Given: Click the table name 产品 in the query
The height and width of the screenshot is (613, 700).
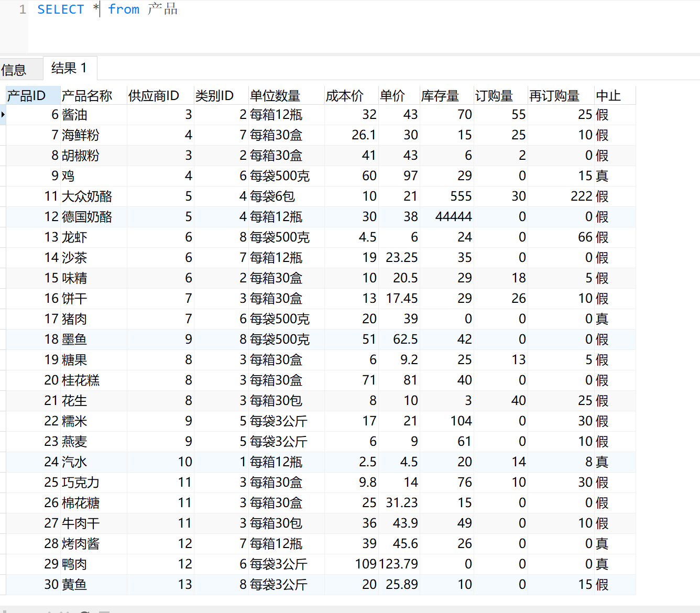Looking at the screenshot, I should pyautogui.click(x=163, y=9).
